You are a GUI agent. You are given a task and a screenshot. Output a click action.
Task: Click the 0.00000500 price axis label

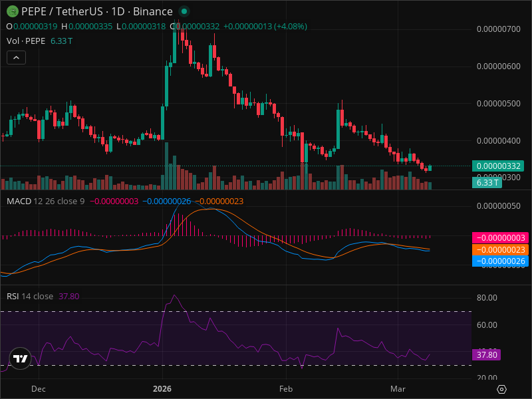click(498, 104)
